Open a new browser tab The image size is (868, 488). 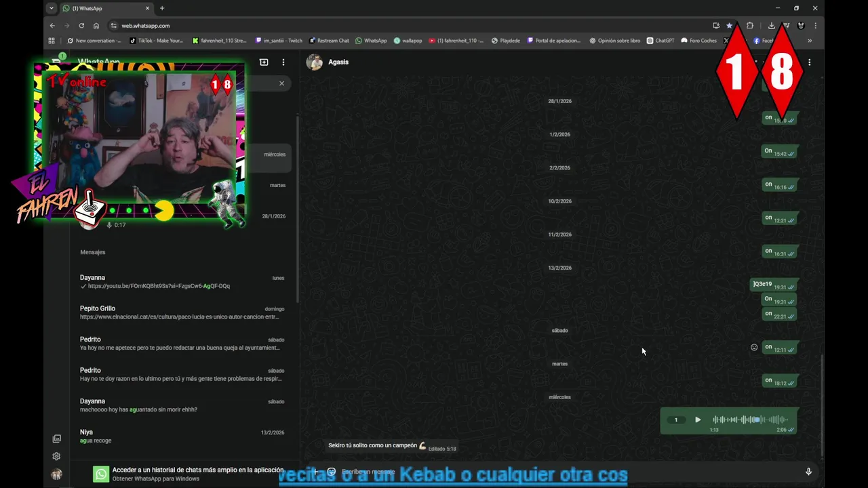click(x=162, y=8)
